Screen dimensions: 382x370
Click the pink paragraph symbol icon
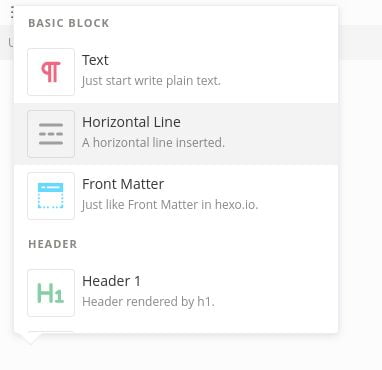pyautogui.click(x=51, y=72)
